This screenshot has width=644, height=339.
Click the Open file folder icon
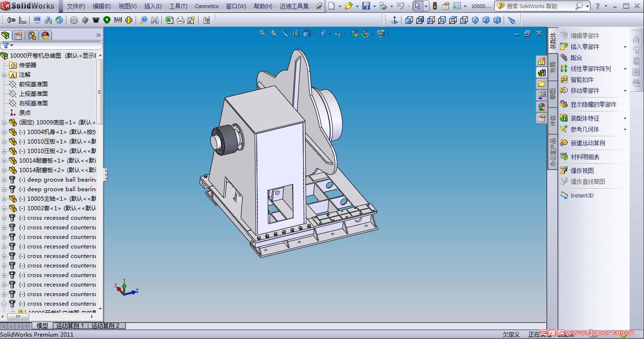point(348,6)
